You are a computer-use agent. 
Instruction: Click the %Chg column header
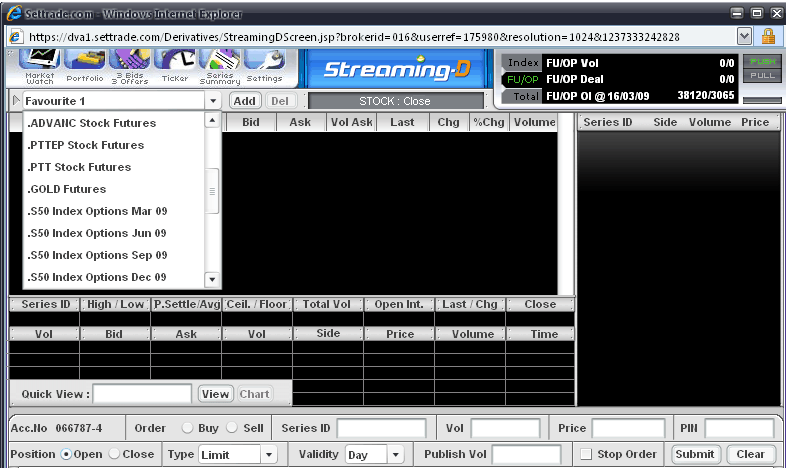(x=489, y=122)
